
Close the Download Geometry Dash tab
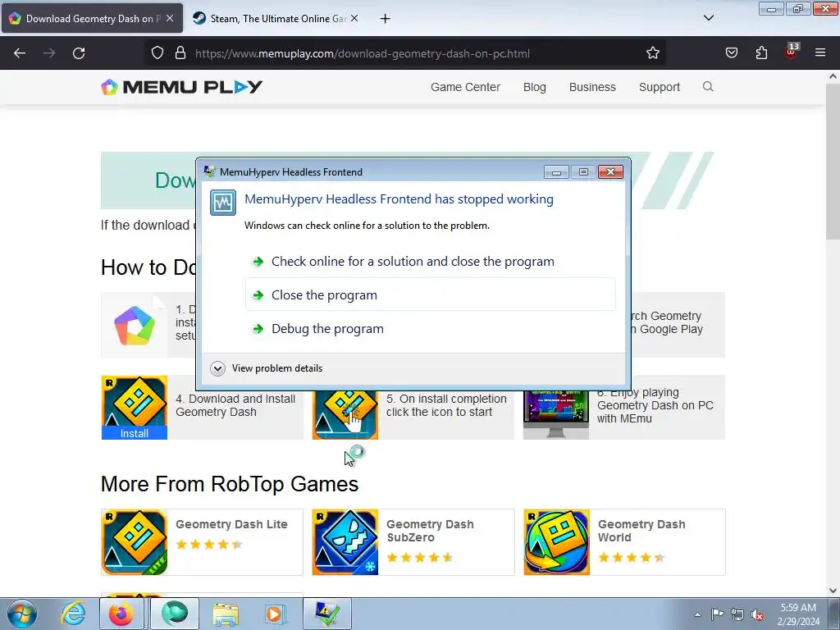[x=170, y=18]
